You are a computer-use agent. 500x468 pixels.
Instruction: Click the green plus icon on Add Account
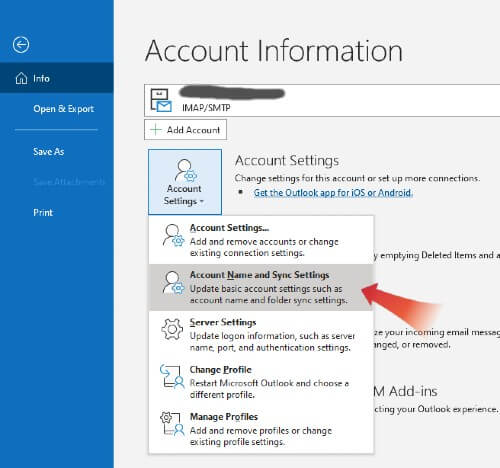tap(156, 130)
